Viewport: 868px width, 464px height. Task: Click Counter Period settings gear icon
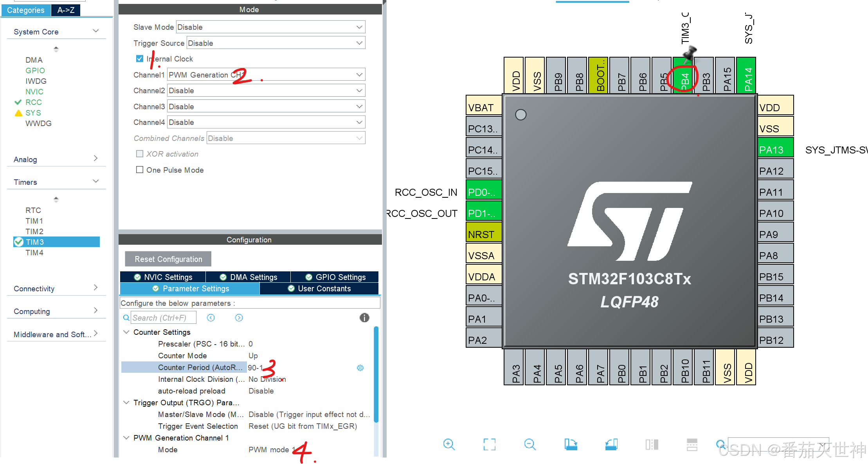click(360, 368)
